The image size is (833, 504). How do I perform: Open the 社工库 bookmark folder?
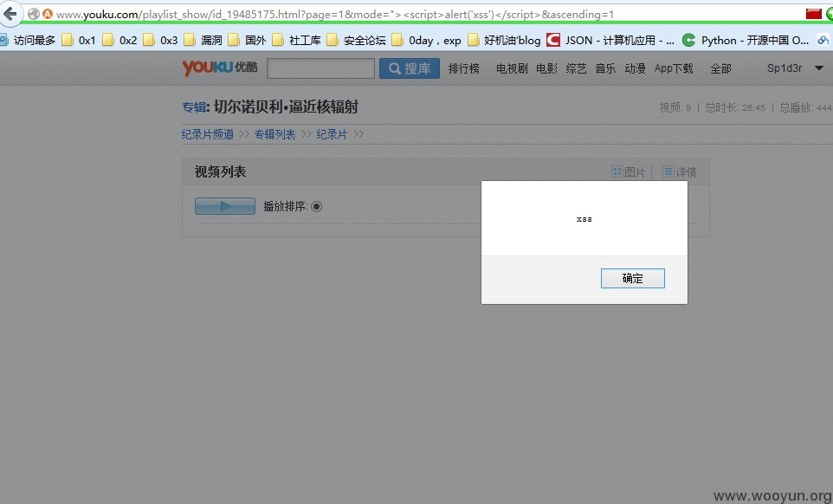coord(296,41)
